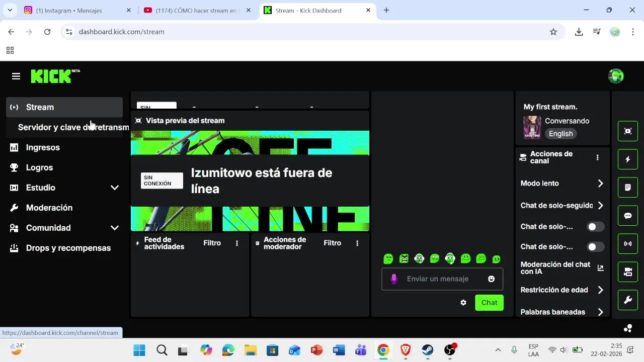
Task: Open chat settings gear next to Chat button
Action: (x=463, y=303)
